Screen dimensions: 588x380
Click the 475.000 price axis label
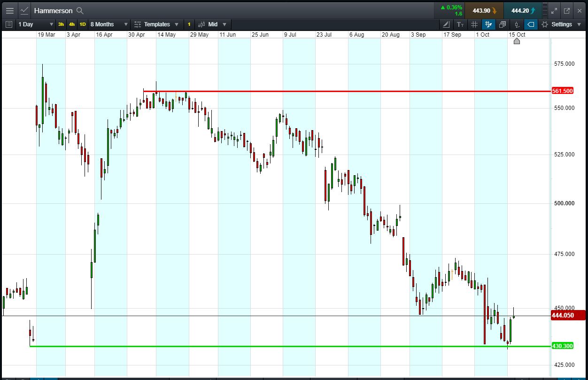click(x=564, y=254)
